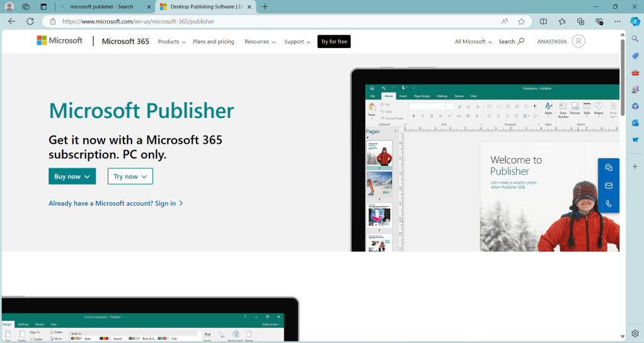Expand the Products menu
Screen dimensions: 644x343
click(171, 42)
